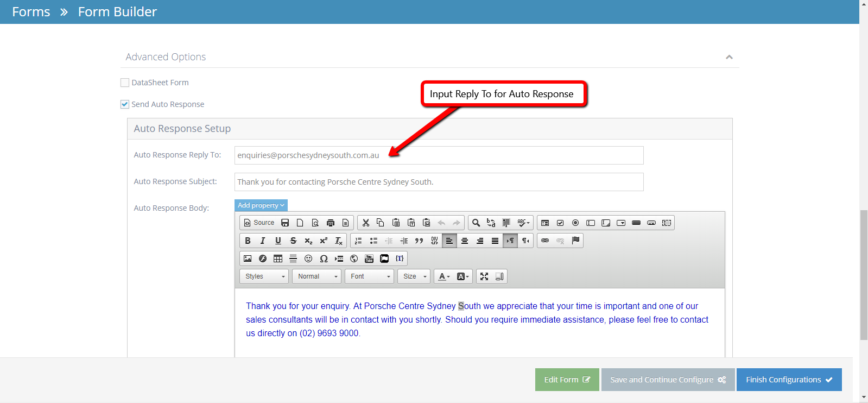The height and width of the screenshot is (403, 868).
Task: Click the Maximize editor icon
Action: 484,276
